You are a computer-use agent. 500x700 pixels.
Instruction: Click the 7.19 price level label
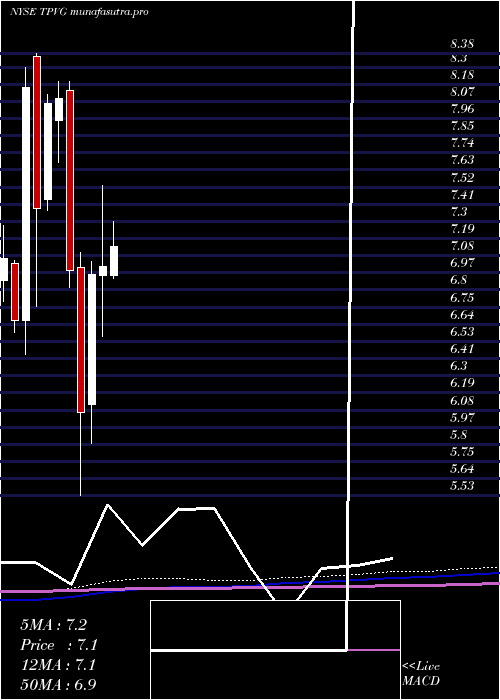click(x=462, y=229)
